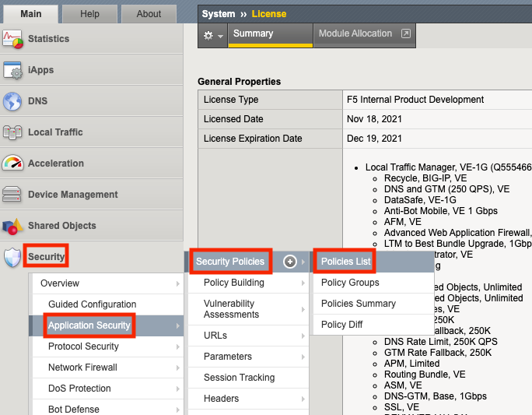Switch to the Help tab

tap(89, 14)
